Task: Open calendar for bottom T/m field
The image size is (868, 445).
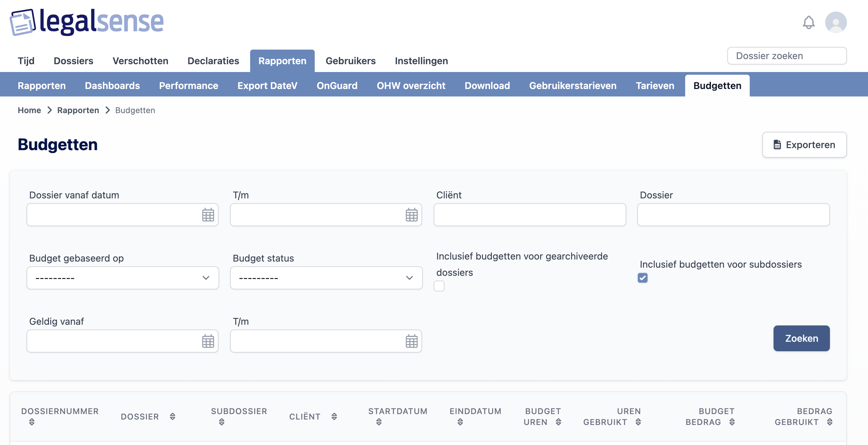Action: click(x=411, y=341)
